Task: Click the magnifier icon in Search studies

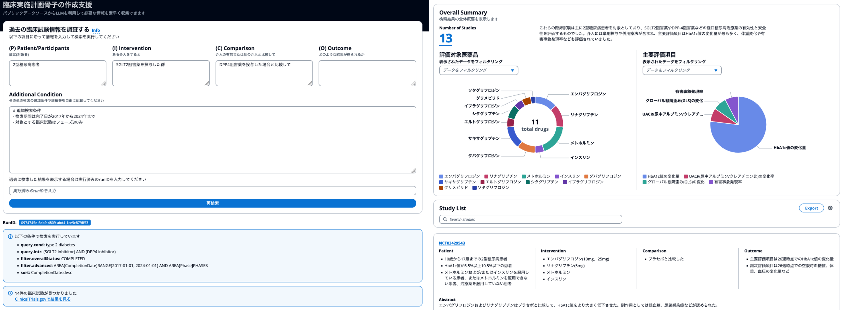Action: point(445,219)
